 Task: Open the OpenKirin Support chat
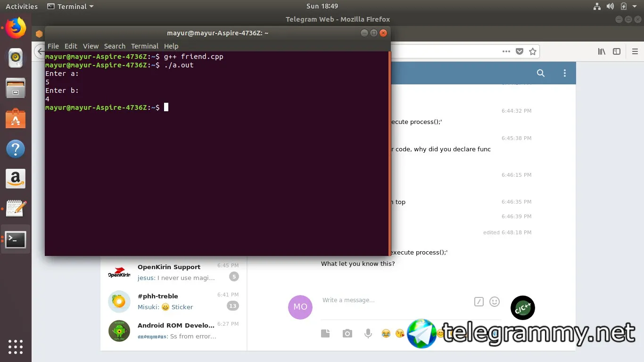point(173,272)
